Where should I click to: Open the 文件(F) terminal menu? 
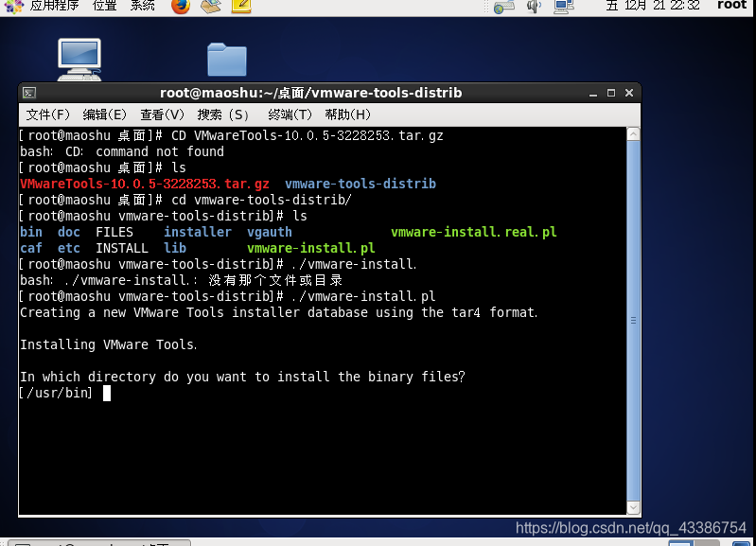point(47,114)
